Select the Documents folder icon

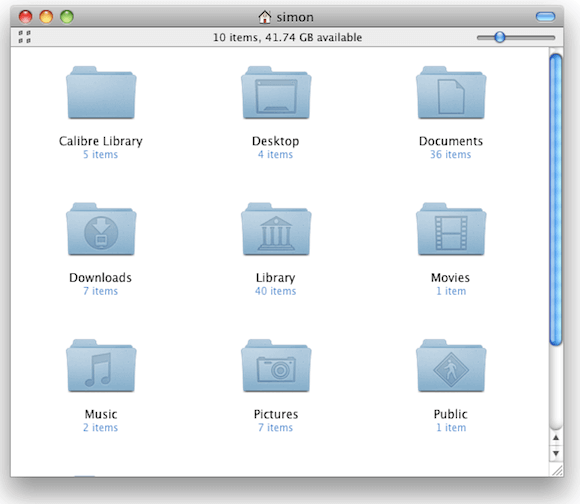(451, 93)
